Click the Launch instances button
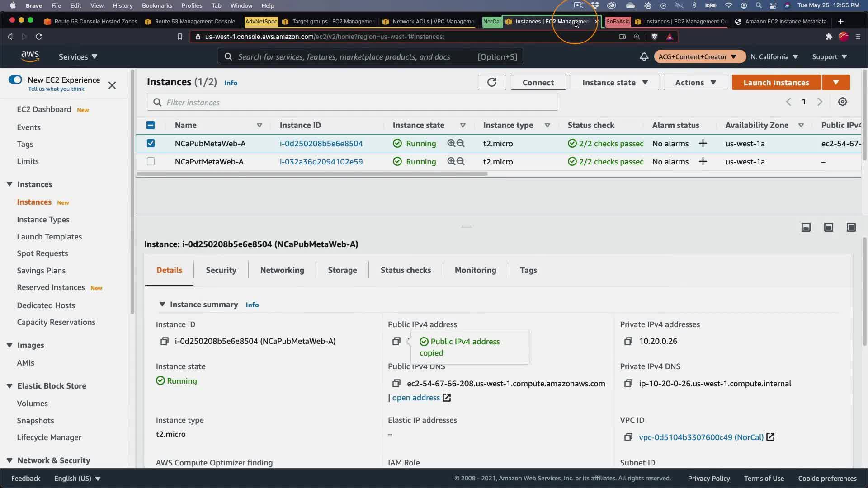868x488 pixels. point(776,82)
